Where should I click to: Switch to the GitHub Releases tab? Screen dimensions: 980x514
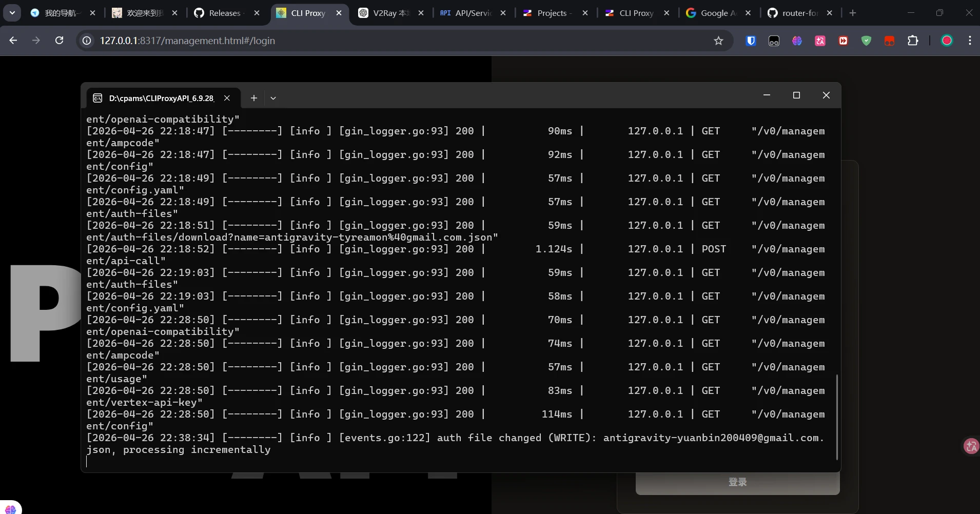227,13
